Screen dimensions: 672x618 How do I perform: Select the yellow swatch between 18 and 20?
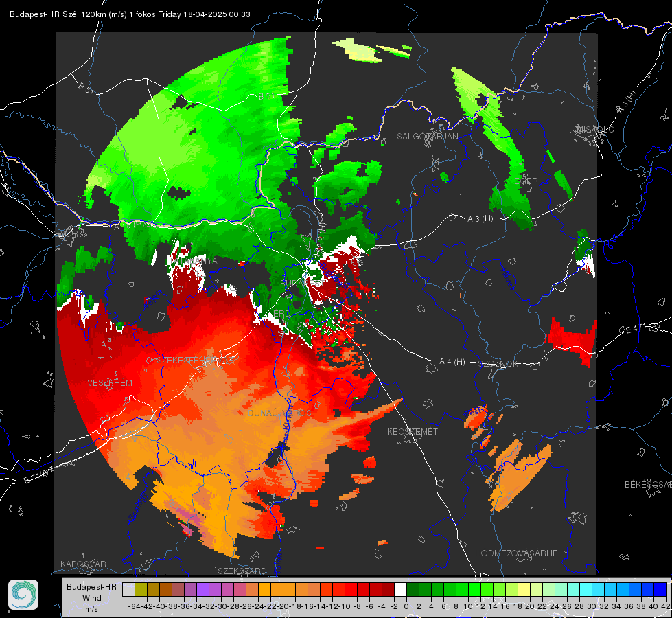[524, 589]
